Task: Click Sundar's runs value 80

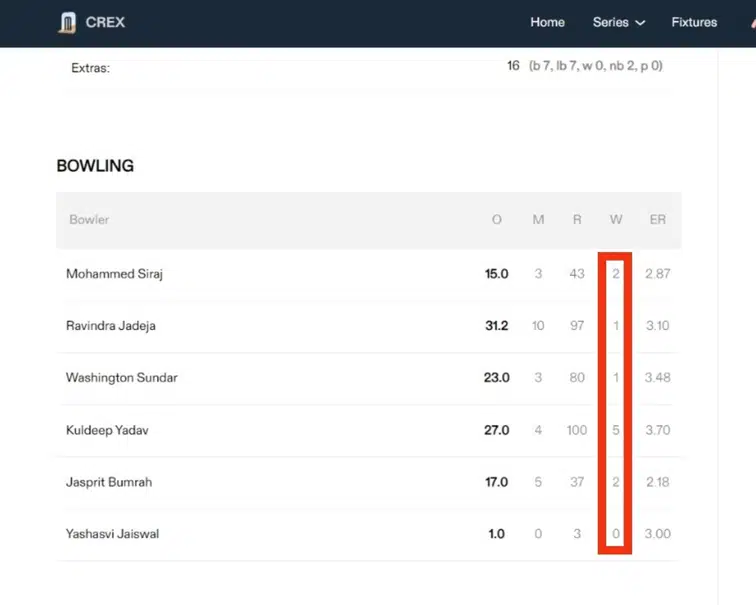Action: [x=577, y=377]
